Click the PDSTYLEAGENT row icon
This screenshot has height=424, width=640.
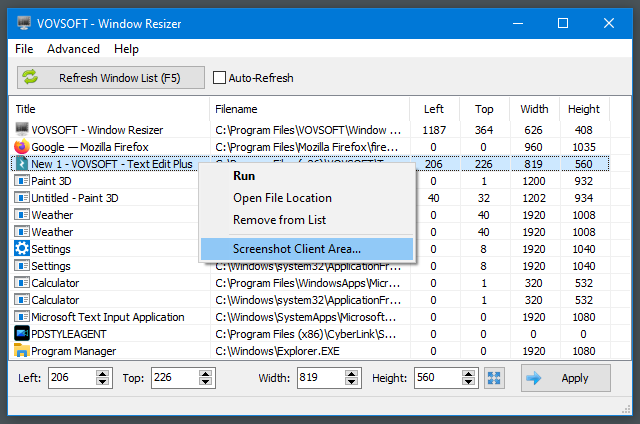(22, 333)
